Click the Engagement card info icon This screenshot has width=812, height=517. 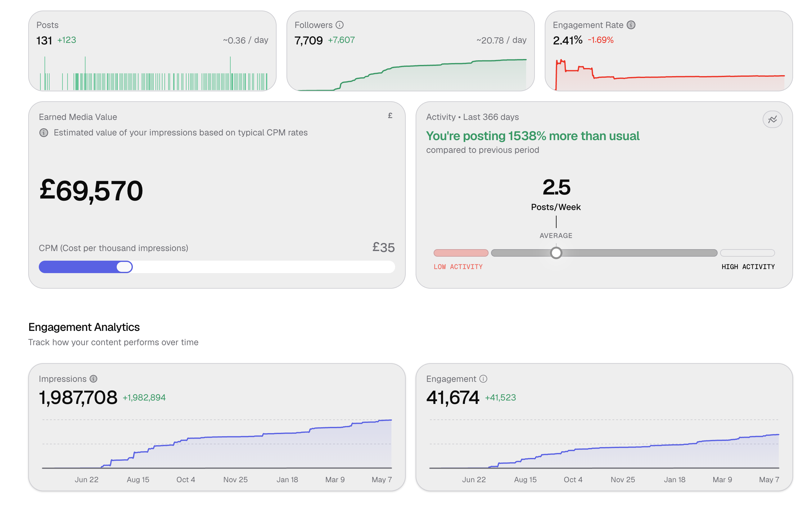point(483,379)
